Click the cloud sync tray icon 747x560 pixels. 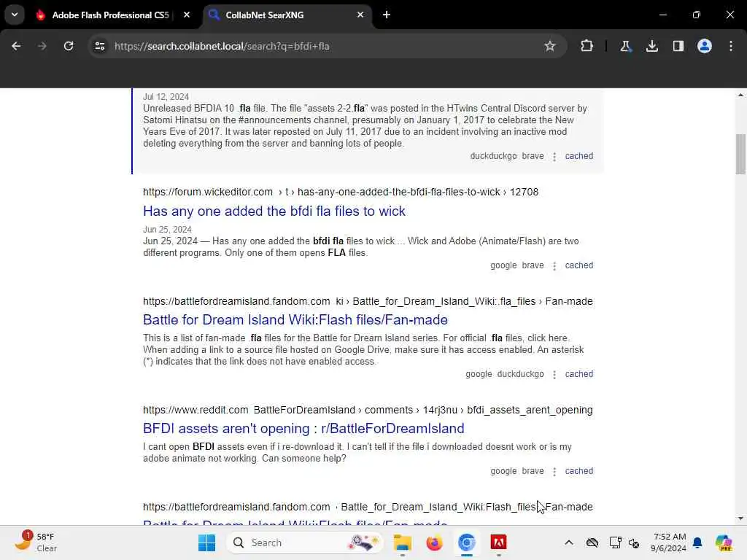pyautogui.click(x=592, y=542)
